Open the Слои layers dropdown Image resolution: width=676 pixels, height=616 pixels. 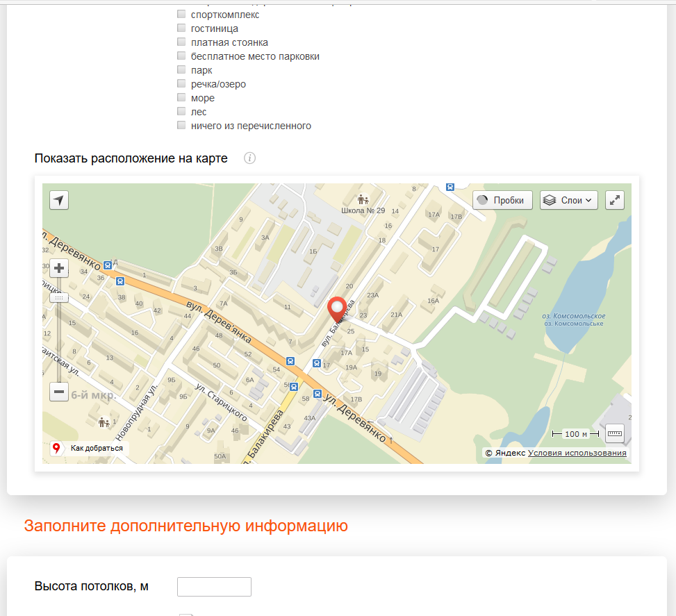568,200
